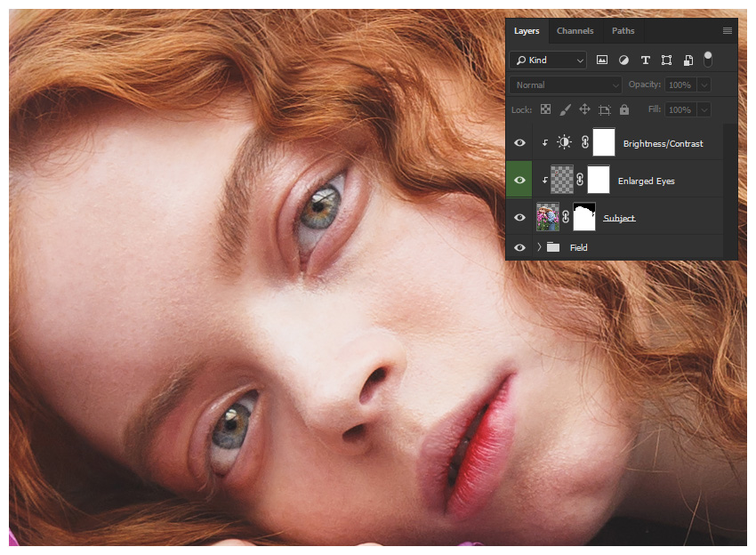
Task: Lock image pixels brush icon
Action: point(565,110)
